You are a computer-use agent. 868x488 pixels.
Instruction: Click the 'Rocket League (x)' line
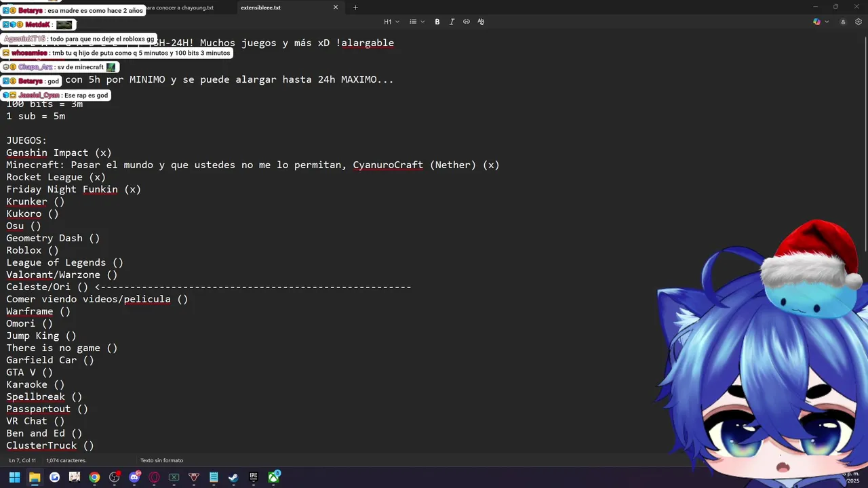(56, 177)
